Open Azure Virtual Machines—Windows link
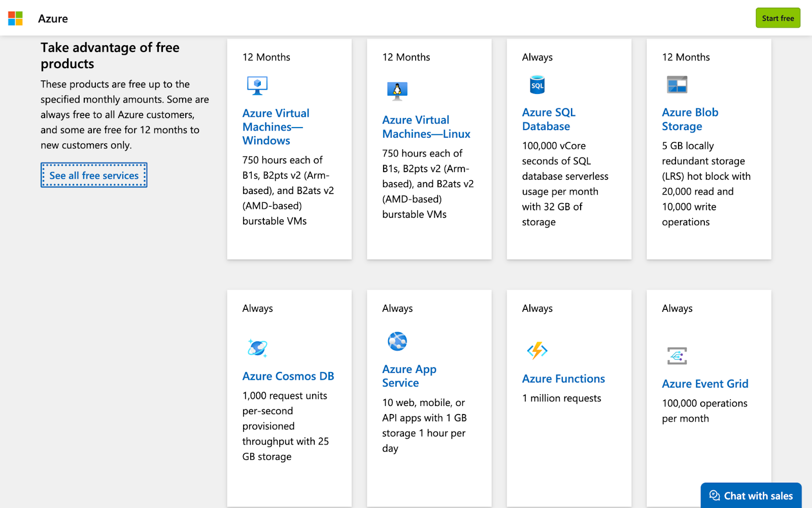The width and height of the screenshot is (812, 508). [276, 127]
